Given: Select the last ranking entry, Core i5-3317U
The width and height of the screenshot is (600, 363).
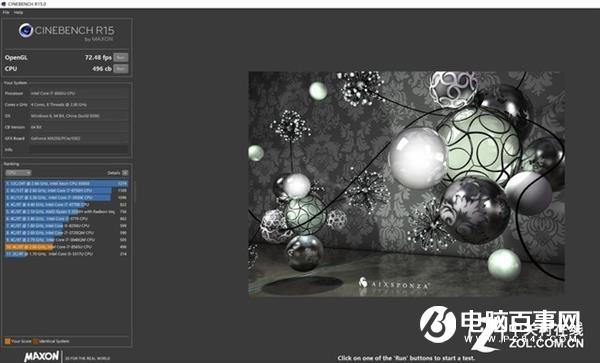Looking at the screenshot, I should pyautogui.click(x=66, y=254).
